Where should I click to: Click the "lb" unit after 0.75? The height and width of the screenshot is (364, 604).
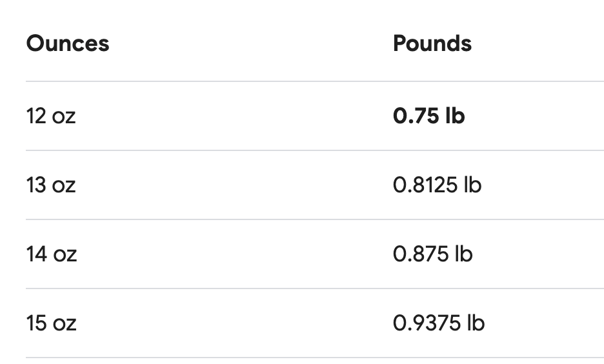pos(455,116)
